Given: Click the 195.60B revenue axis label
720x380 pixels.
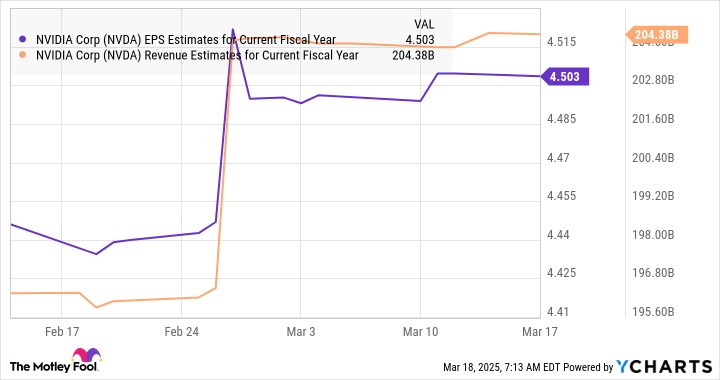Looking at the screenshot, I should coord(653,312).
